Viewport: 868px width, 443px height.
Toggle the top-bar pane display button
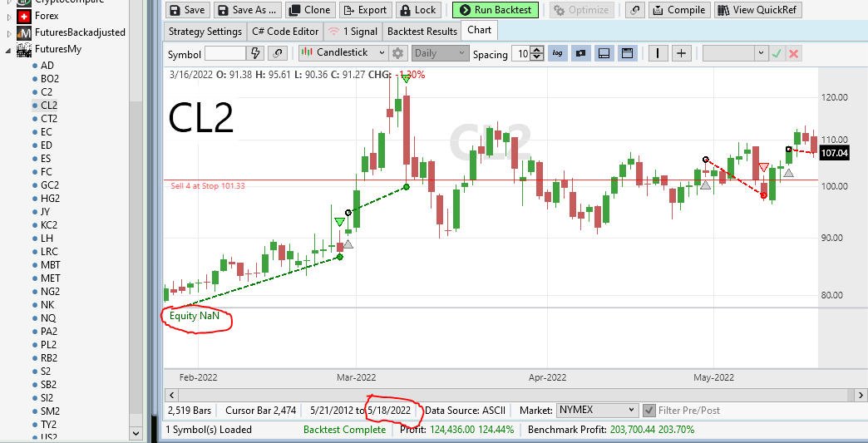click(627, 53)
